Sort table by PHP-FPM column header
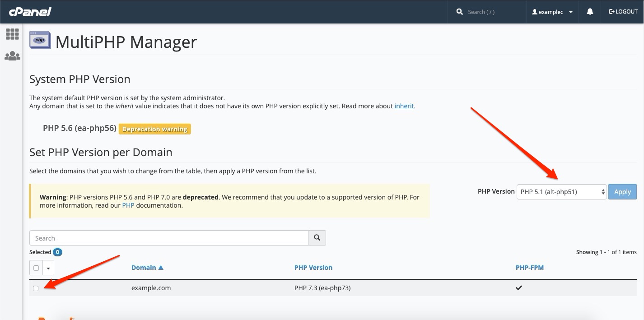Viewport: 644px width, 320px height. coord(530,268)
